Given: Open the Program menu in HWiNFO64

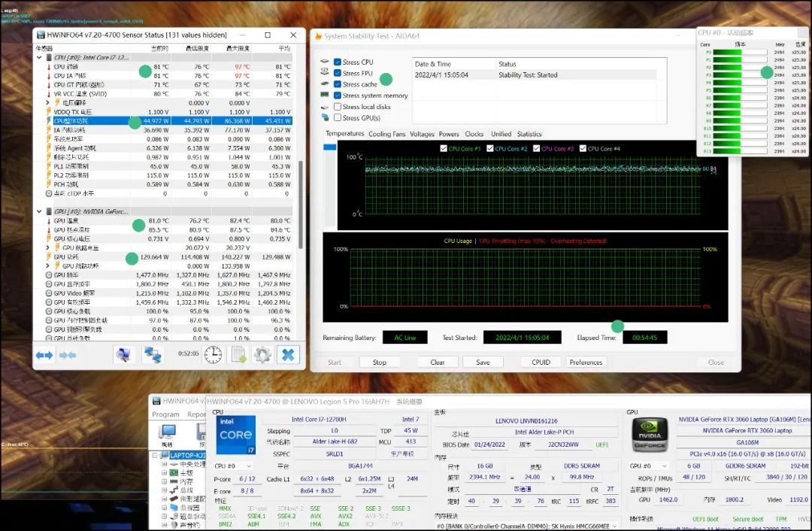Looking at the screenshot, I should 165,414.
